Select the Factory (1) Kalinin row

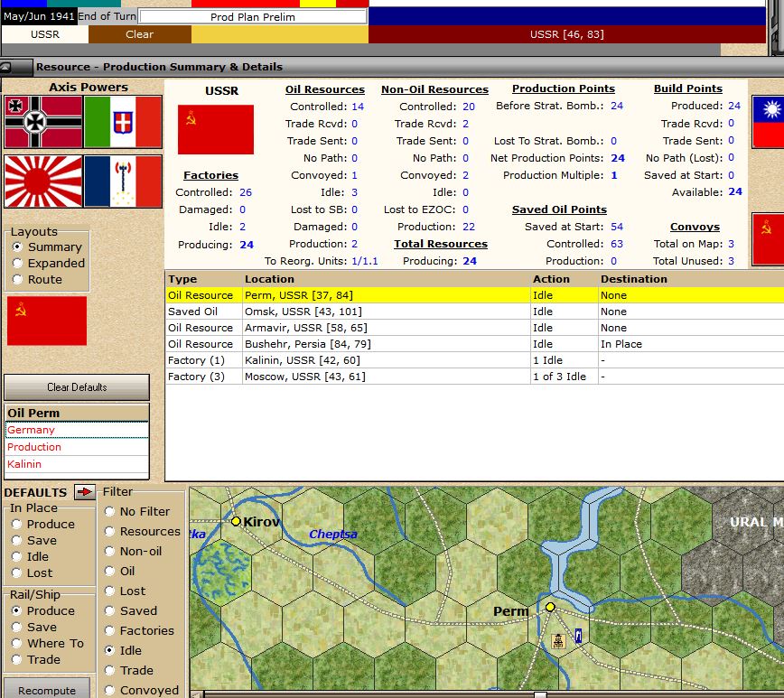tap(474, 360)
